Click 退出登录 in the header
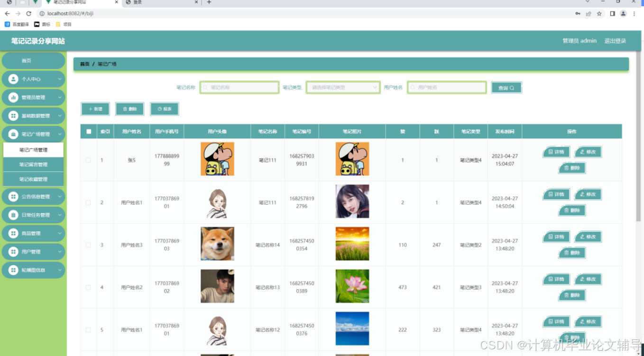 [x=615, y=41]
